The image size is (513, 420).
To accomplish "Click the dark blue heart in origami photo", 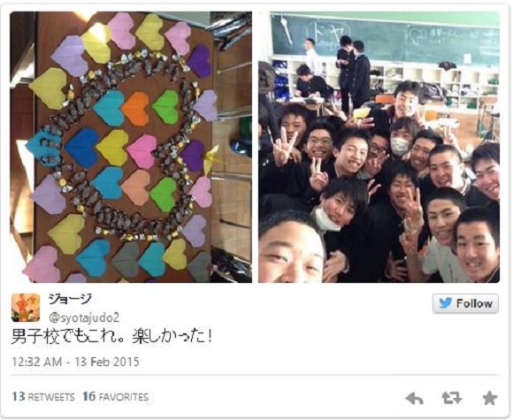I will (81, 147).
